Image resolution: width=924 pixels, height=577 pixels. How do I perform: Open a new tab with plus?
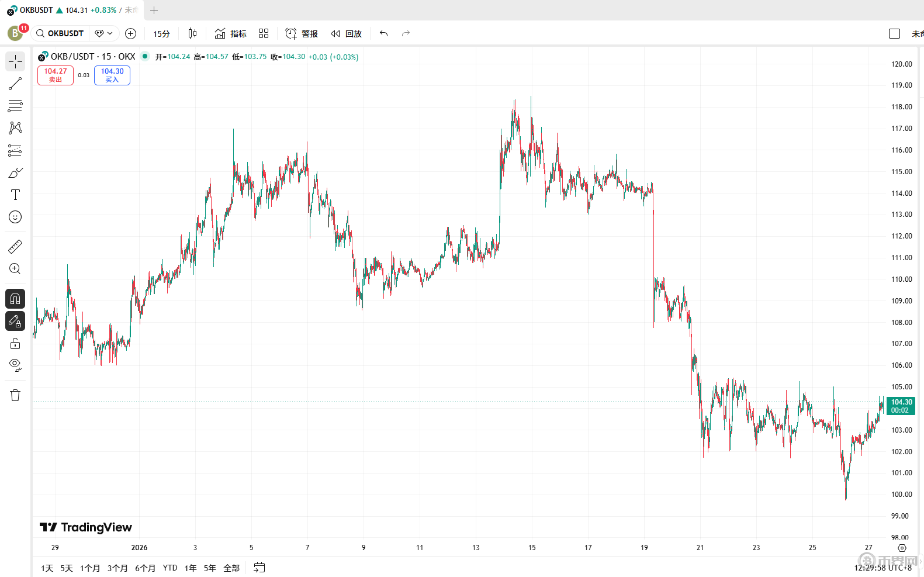tap(154, 10)
